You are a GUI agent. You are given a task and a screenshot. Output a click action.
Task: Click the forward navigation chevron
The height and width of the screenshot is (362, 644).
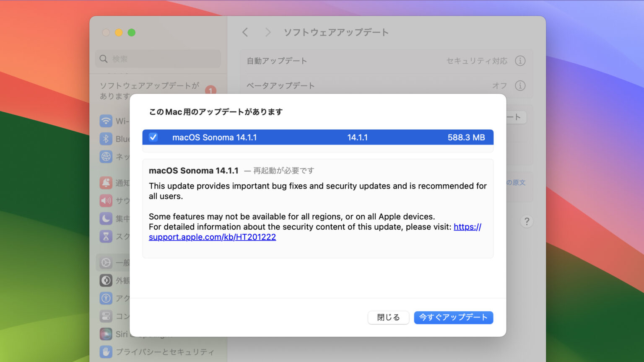(268, 32)
